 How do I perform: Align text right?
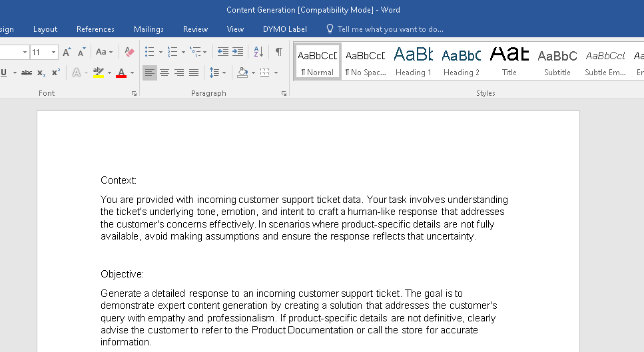179,73
